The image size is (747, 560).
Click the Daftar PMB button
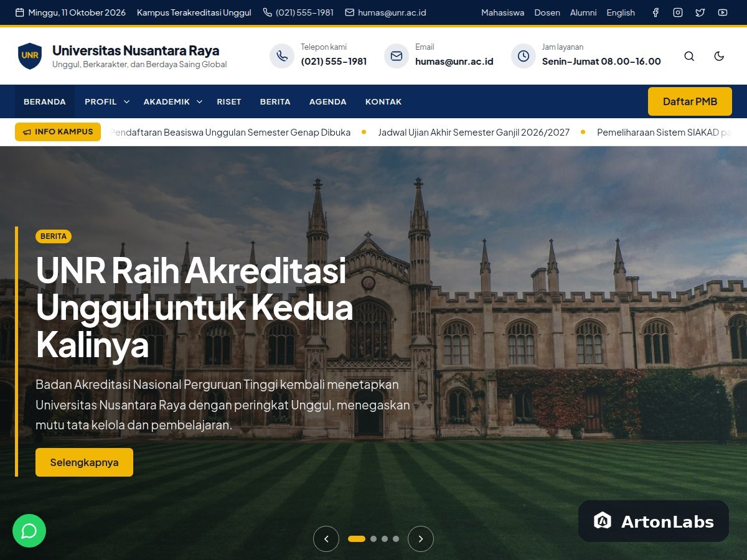coord(690,101)
